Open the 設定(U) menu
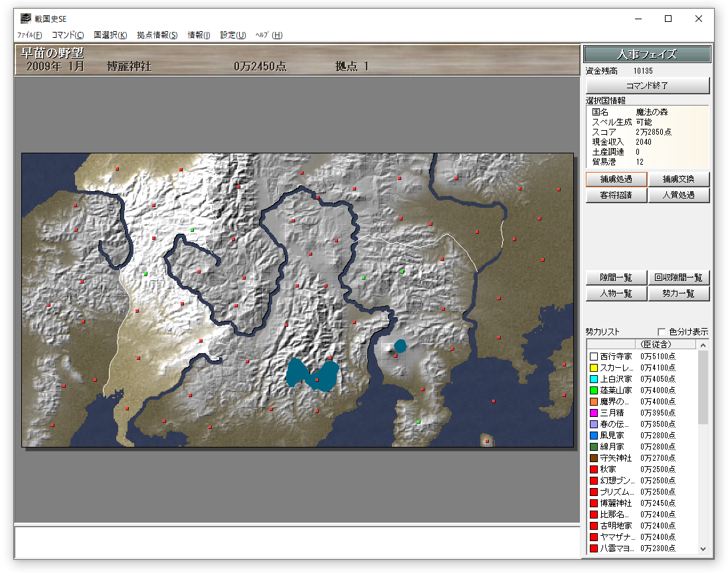The image size is (728, 573). point(233,35)
